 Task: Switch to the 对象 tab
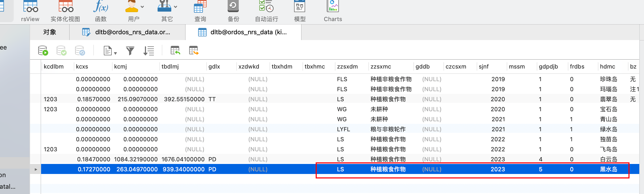(50, 32)
